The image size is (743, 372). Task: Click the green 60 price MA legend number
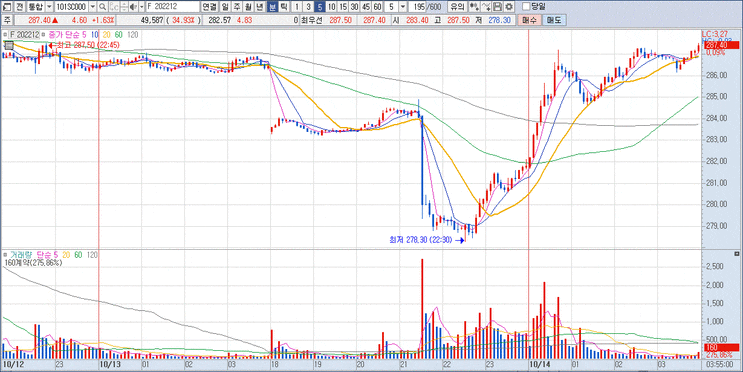pos(118,35)
